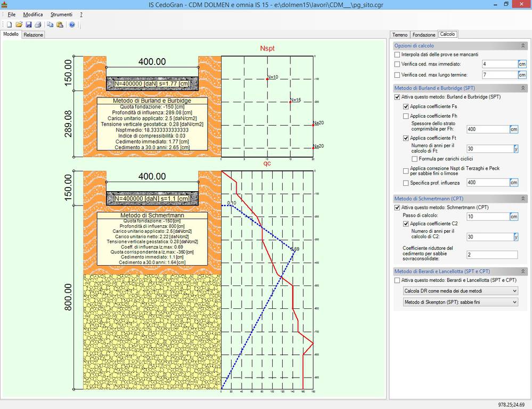Click the print toolbar icon
The width and height of the screenshot is (532, 409).
[x=38, y=24]
